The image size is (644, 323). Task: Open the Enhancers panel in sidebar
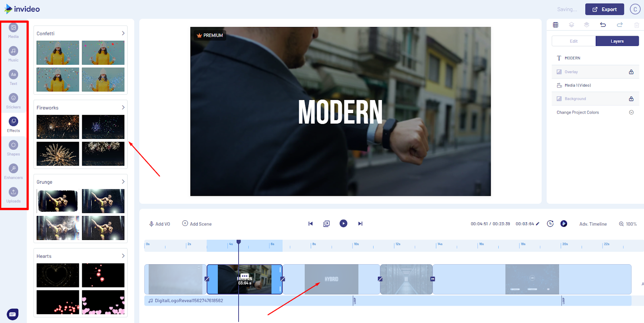tap(13, 172)
